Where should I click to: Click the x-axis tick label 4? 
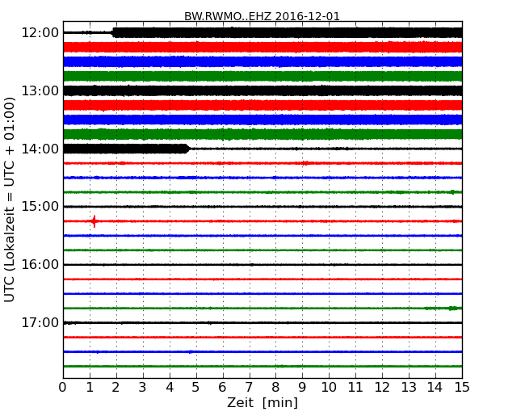(x=170, y=388)
